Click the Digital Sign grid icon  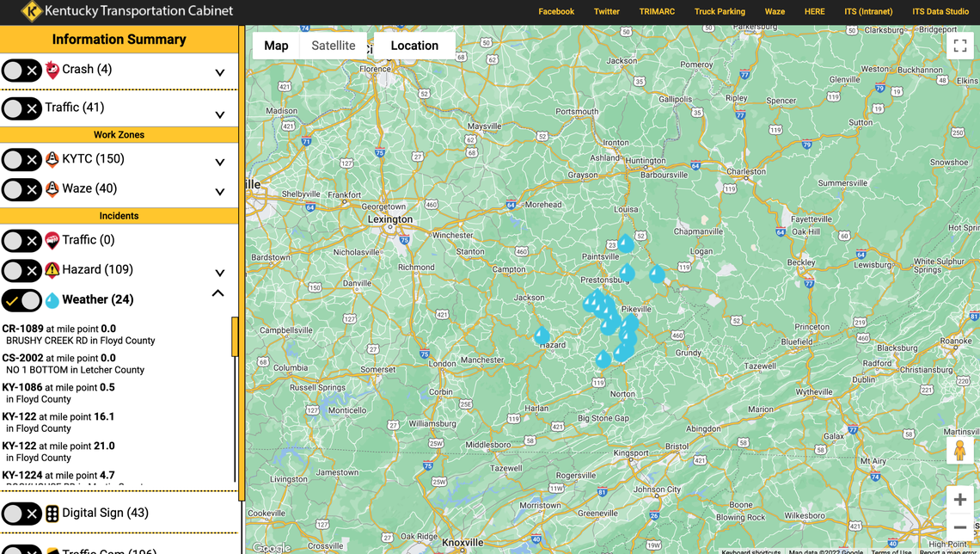click(53, 513)
